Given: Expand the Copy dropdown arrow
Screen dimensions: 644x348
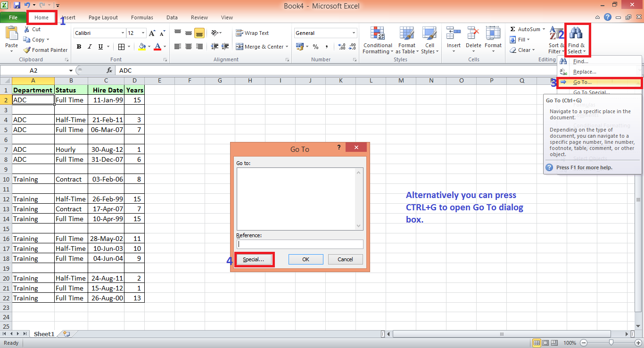Looking at the screenshot, I should pos(48,40).
